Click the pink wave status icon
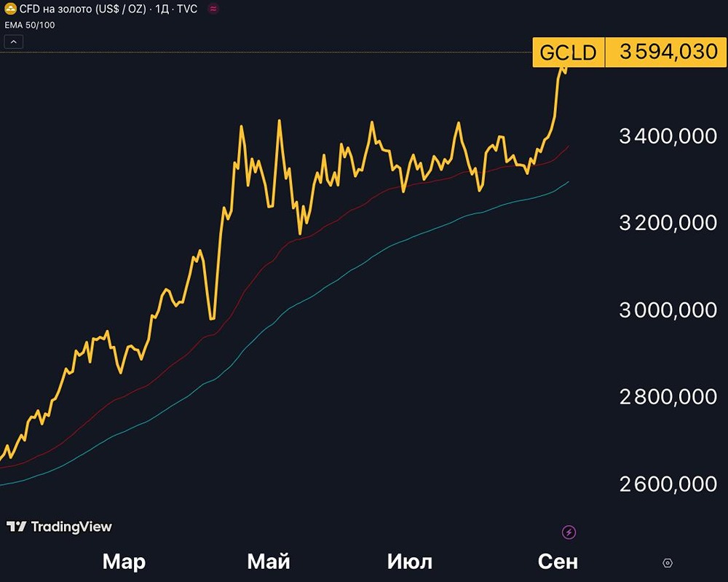The height and width of the screenshot is (582, 728). (x=213, y=9)
